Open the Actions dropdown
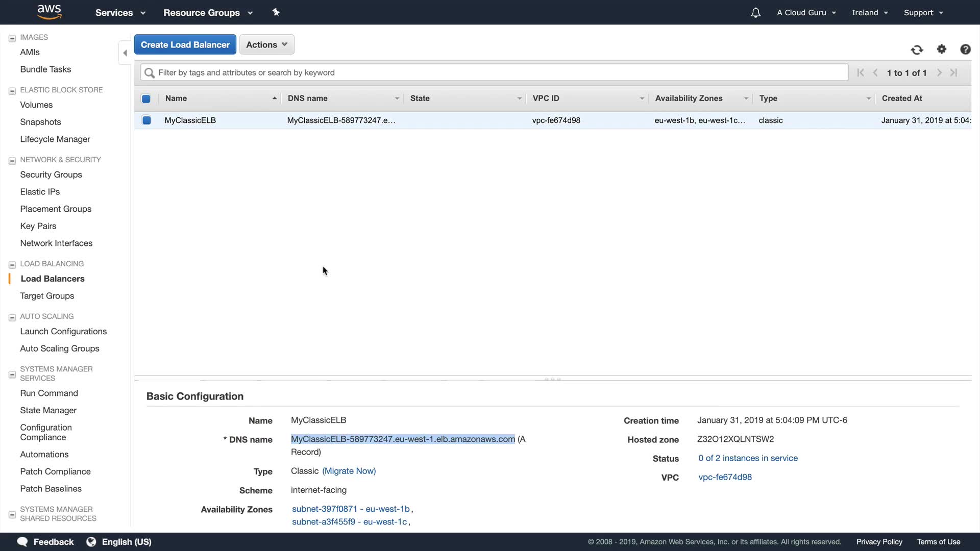The height and width of the screenshot is (551, 980). (266, 45)
